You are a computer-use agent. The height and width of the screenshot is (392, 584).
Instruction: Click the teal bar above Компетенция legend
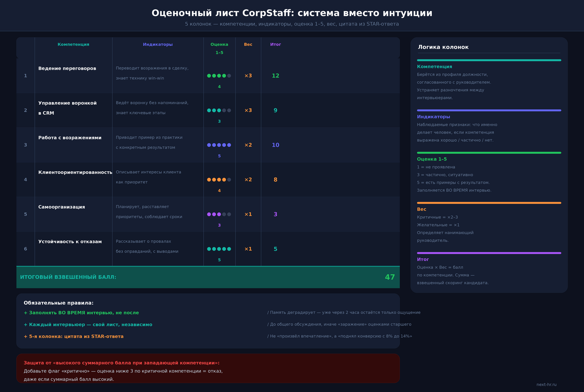[489, 60]
